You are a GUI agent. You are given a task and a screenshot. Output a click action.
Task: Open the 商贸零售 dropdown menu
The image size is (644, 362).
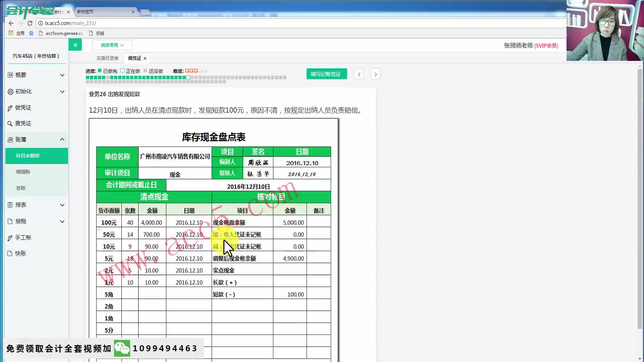[x=112, y=45]
